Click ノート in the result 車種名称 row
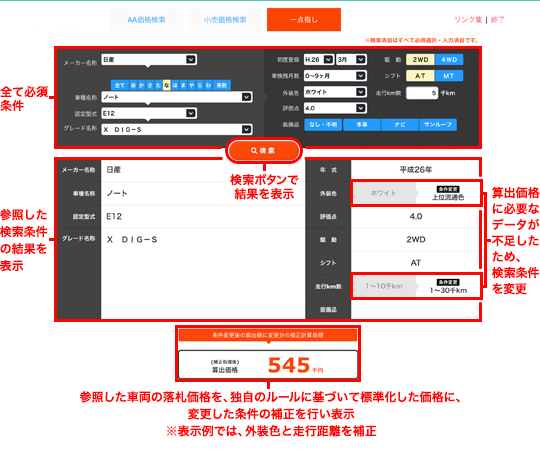 [117, 193]
